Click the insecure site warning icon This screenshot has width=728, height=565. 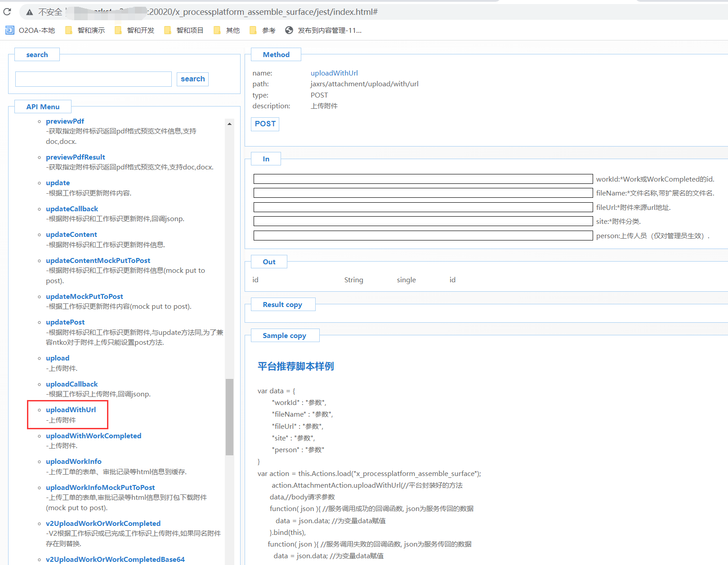point(30,12)
